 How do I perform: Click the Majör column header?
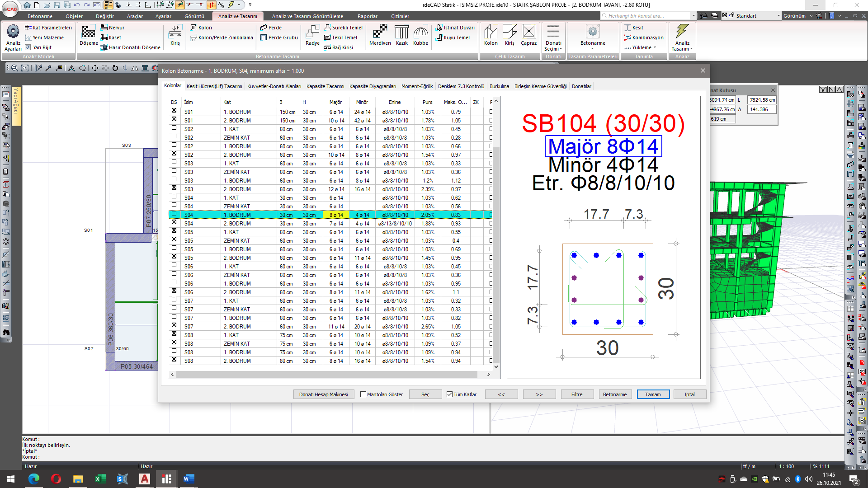tap(335, 102)
